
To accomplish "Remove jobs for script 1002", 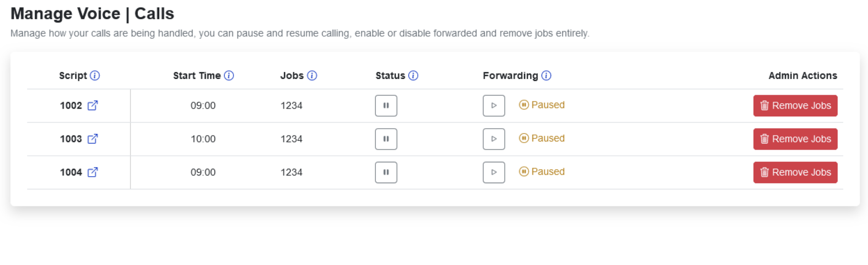I will (795, 105).
